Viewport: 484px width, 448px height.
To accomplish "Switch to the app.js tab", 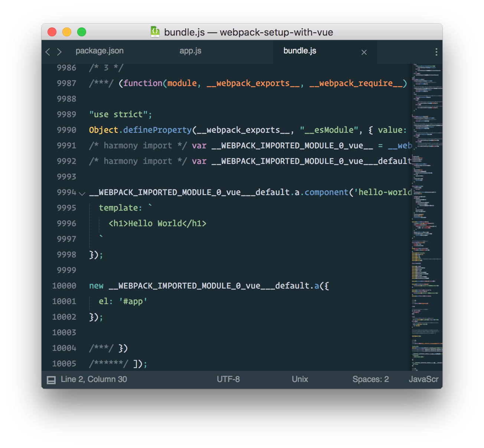I will click(x=190, y=51).
